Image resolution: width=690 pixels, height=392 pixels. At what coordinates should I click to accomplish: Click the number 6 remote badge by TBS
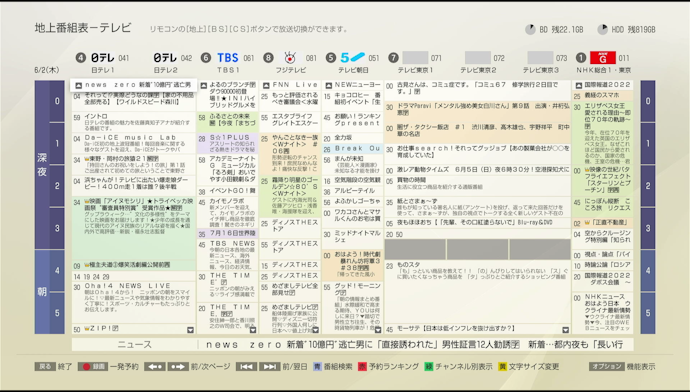206,58
